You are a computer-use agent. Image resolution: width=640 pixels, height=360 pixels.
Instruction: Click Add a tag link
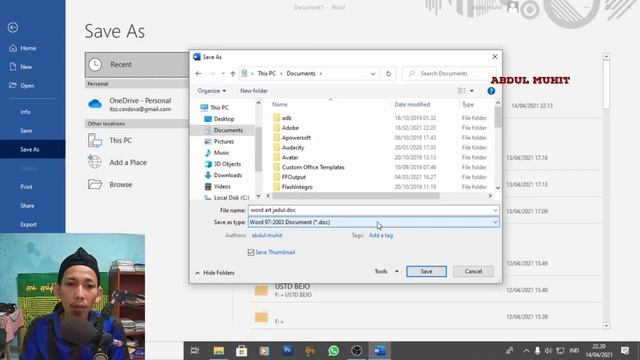[x=381, y=235]
